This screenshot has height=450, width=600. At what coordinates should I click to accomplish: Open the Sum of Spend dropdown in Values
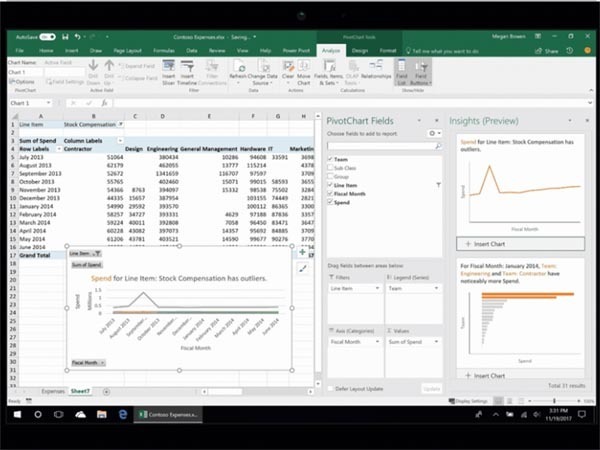coord(436,341)
